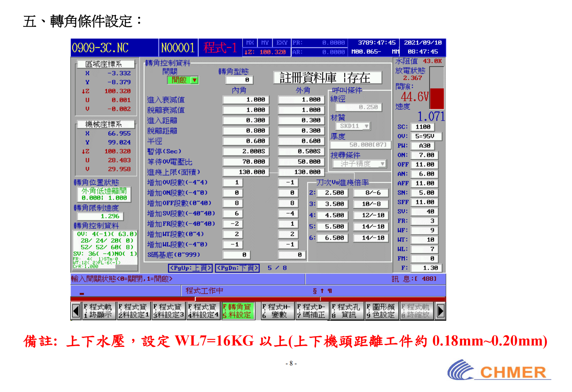Click the 0909-3C.NC file name
Viewport: 572px width, 392px height.
pos(100,48)
